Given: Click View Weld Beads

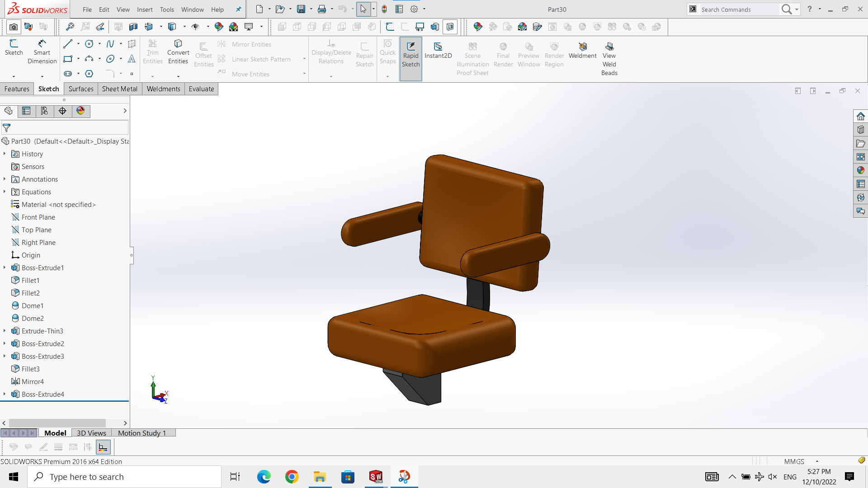Looking at the screenshot, I should coord(609,59).
